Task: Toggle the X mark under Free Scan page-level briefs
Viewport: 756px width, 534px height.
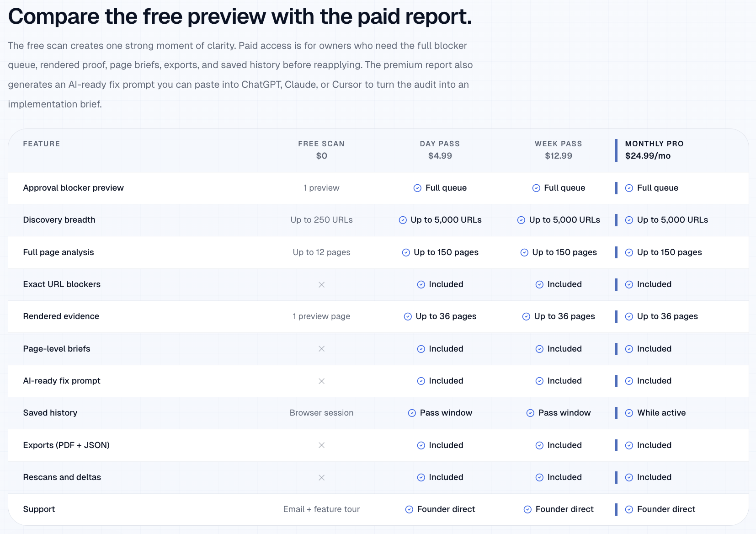Action: point(321,348)
